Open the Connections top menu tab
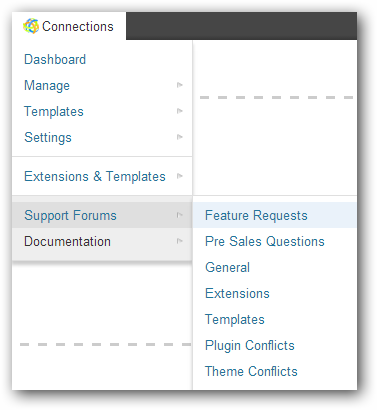Image resolution: width=377 pixels, height=410 pixels. click(69, 26)
